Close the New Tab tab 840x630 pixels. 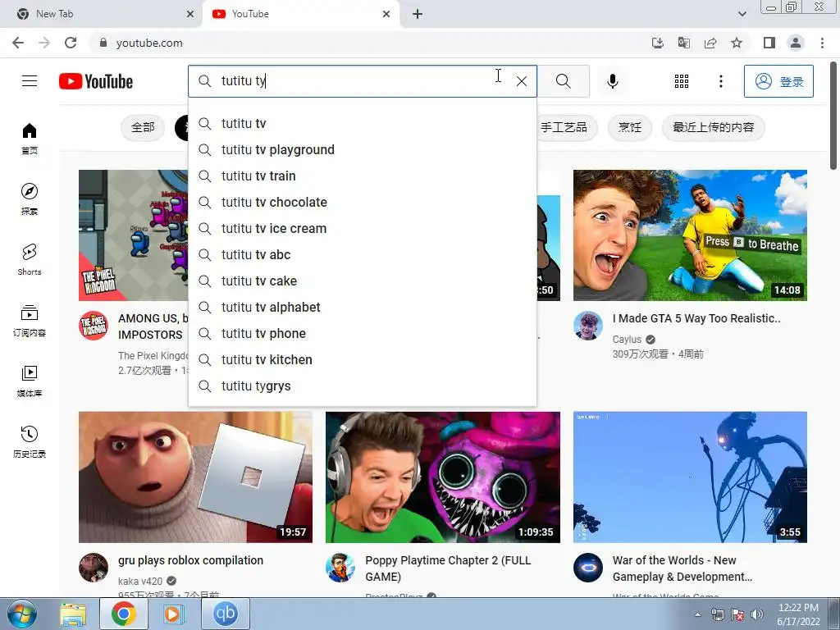coord(190,14)
